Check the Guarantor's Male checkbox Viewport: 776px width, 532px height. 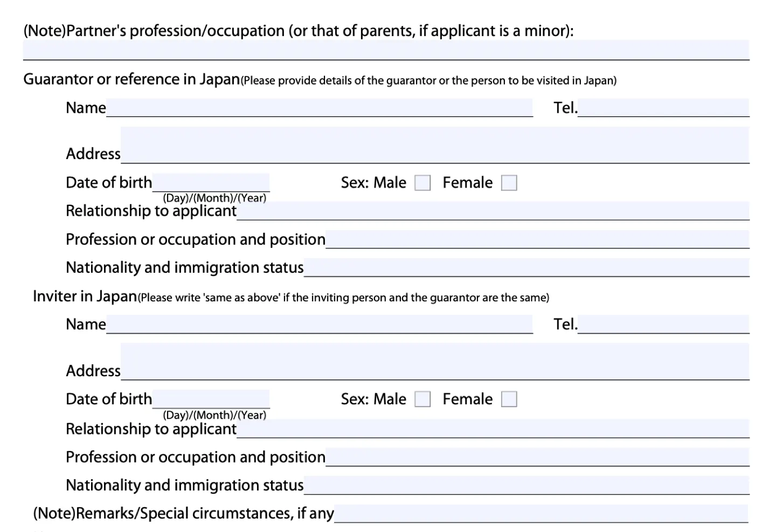coord(422,183)
